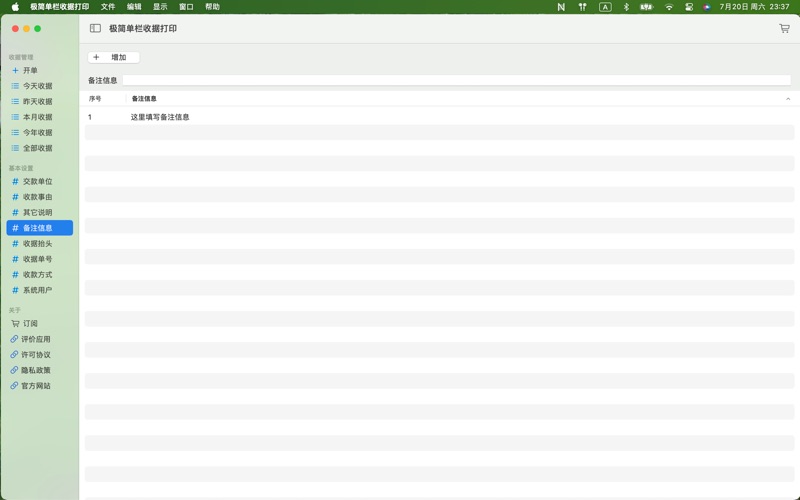Select 备注信息 in sidebar
The height and width of the screenshot is (500, 800).
(x=39, y=228)
